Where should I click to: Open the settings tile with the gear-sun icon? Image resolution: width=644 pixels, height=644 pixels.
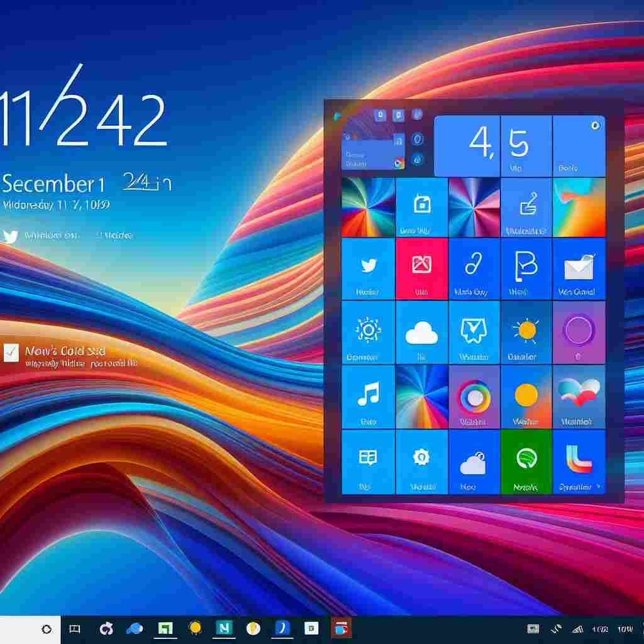click(x=368, y=332)
